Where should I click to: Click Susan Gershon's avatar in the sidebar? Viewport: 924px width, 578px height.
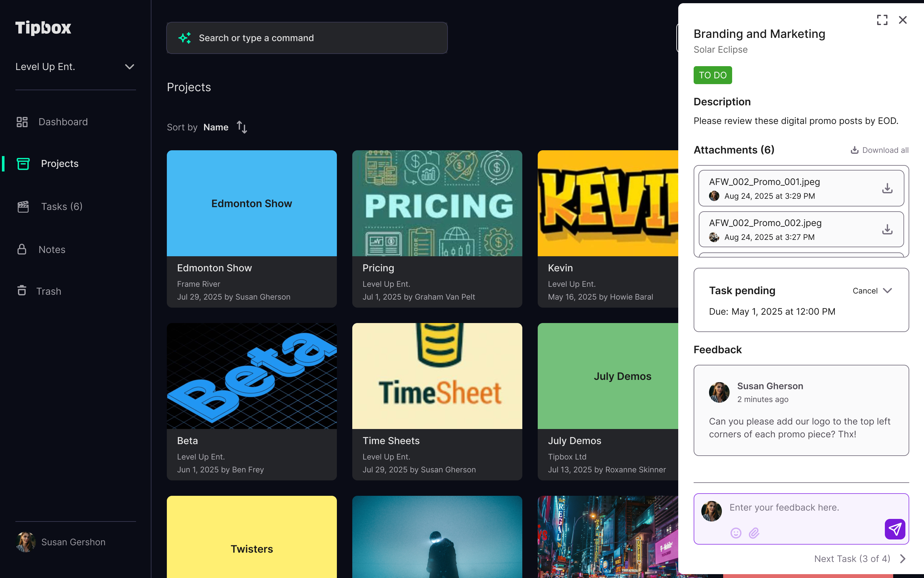(26, 542)
